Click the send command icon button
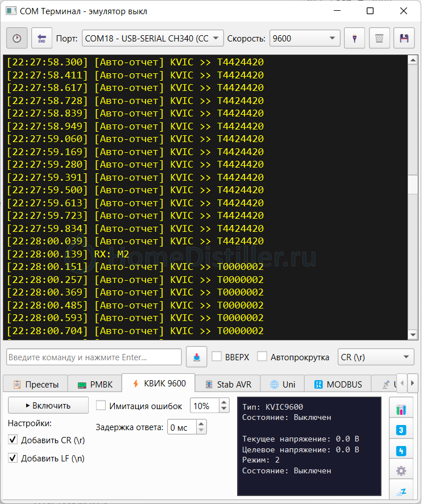This screenshot has width=423, height=504. pos(196,357)
